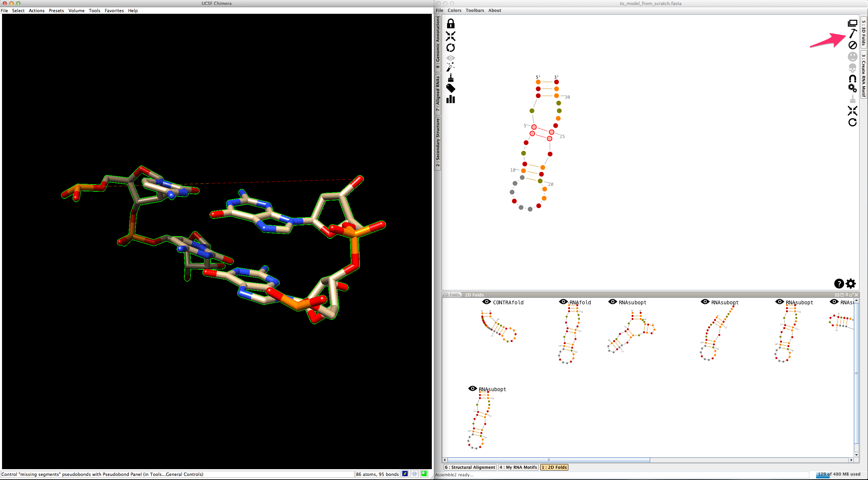Click the lightning bolt icon in Chimera status bar
The height and width of the screenshot is (480, 868).
[405, 474]
